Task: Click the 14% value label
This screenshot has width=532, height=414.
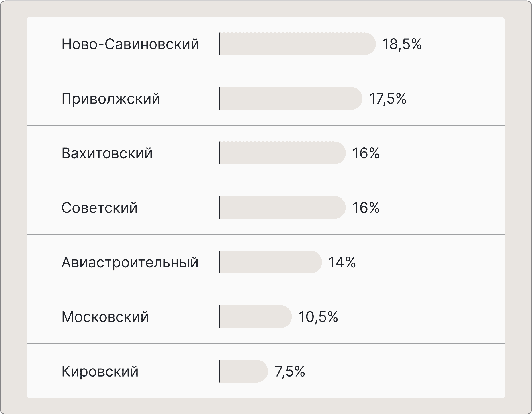Action: (342, 262)
